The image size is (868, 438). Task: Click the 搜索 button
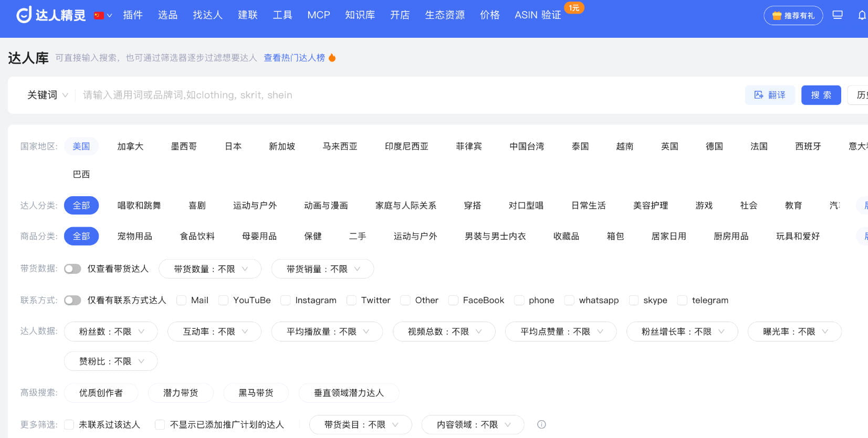[x=821, y=95]
